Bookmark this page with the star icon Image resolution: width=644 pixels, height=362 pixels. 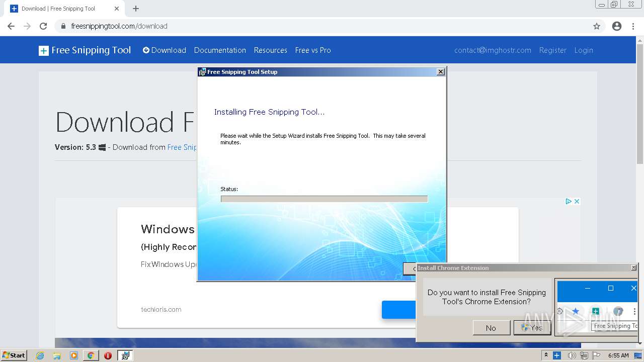597,26
